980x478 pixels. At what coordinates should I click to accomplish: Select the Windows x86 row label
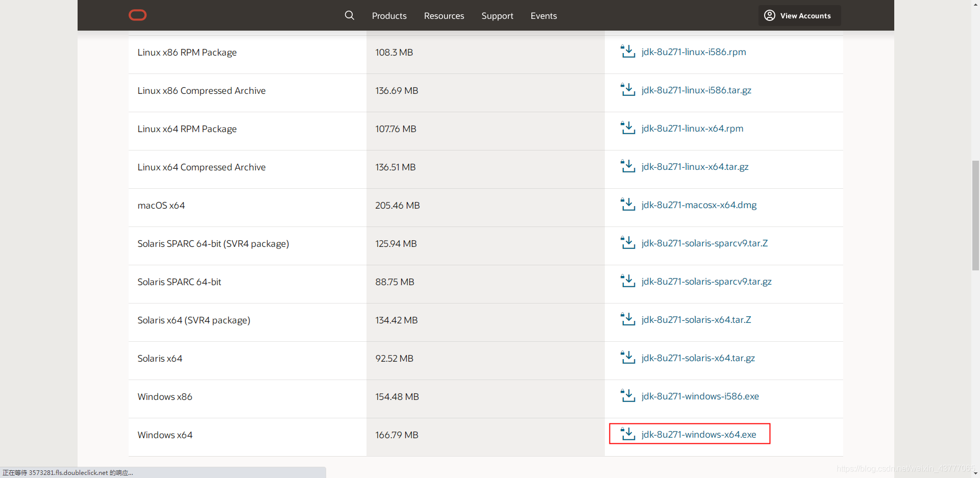(x=165, y=397)
